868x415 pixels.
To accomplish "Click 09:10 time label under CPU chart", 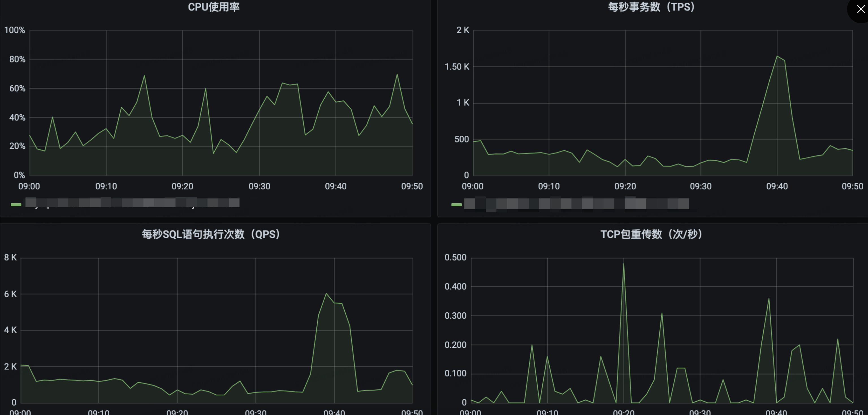I will [106, 187].
